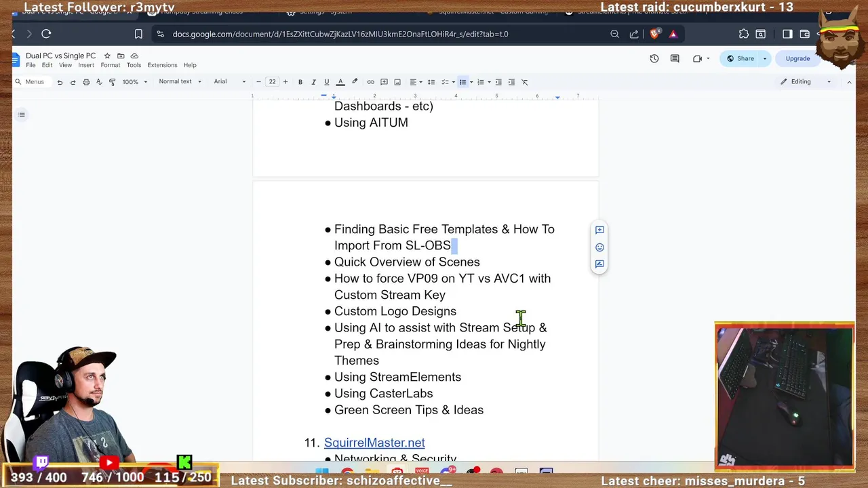
Task: Open the text alignment dropdown
Action: (415, 82)
